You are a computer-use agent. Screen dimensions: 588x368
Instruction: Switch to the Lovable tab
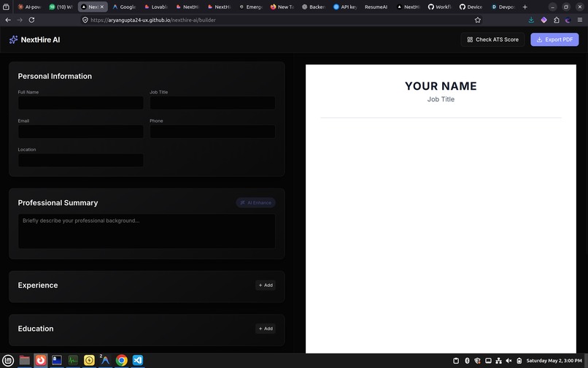pos(155,7)
